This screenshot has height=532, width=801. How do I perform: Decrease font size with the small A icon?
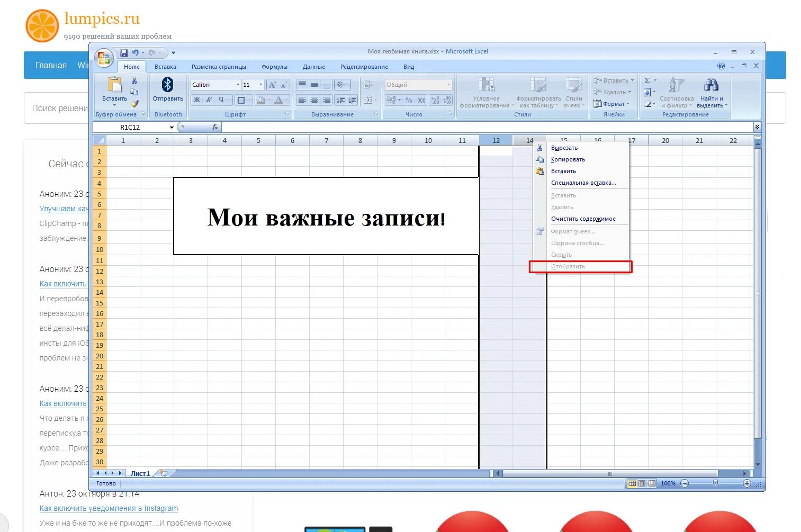coord(284,85)
